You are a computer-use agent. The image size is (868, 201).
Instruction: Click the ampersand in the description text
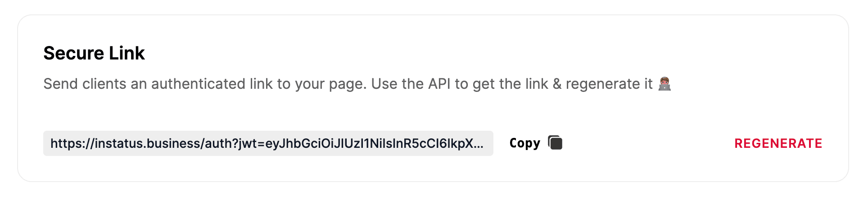click(557, 84)
